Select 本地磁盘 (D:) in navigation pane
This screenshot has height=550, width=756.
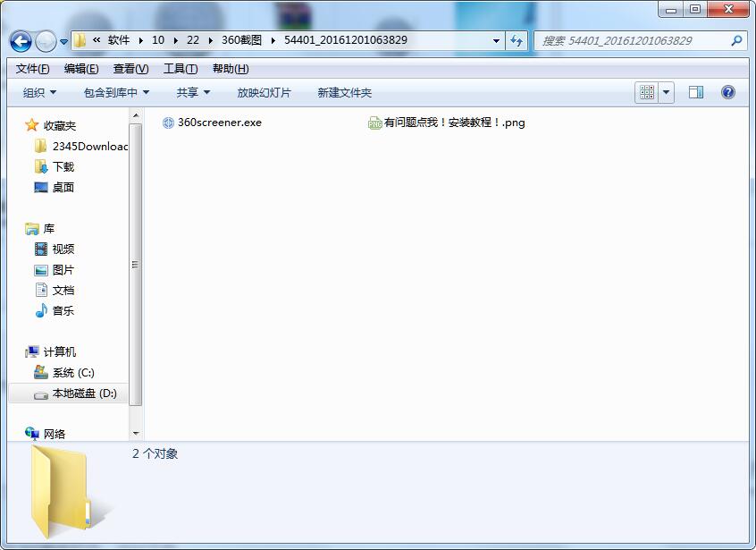tap(84, 393)
